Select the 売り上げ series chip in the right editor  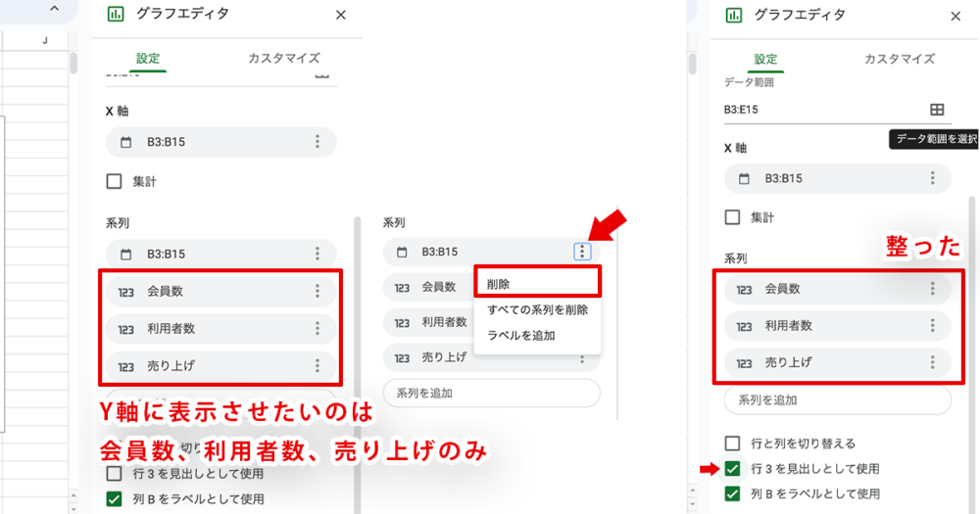838,362
